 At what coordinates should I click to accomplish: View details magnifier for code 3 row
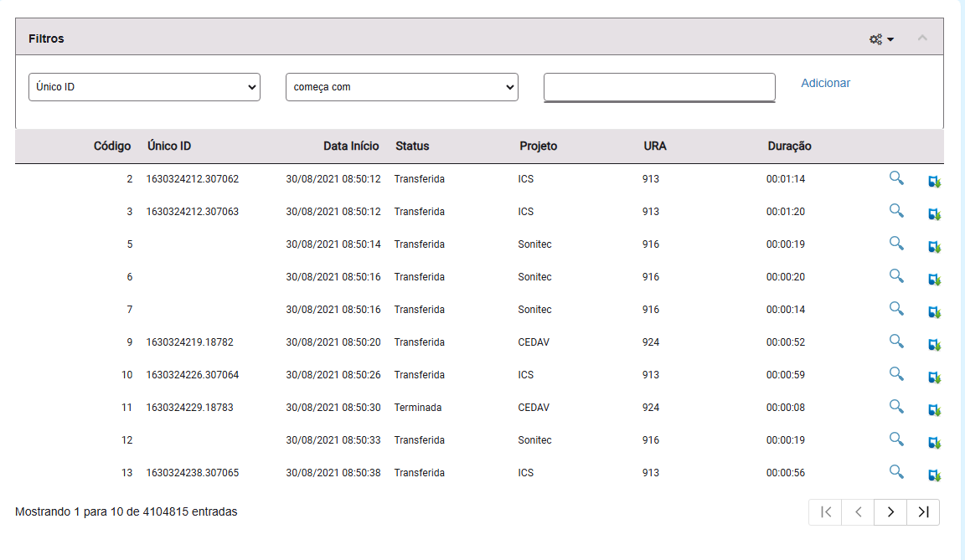tap(896, 211)
